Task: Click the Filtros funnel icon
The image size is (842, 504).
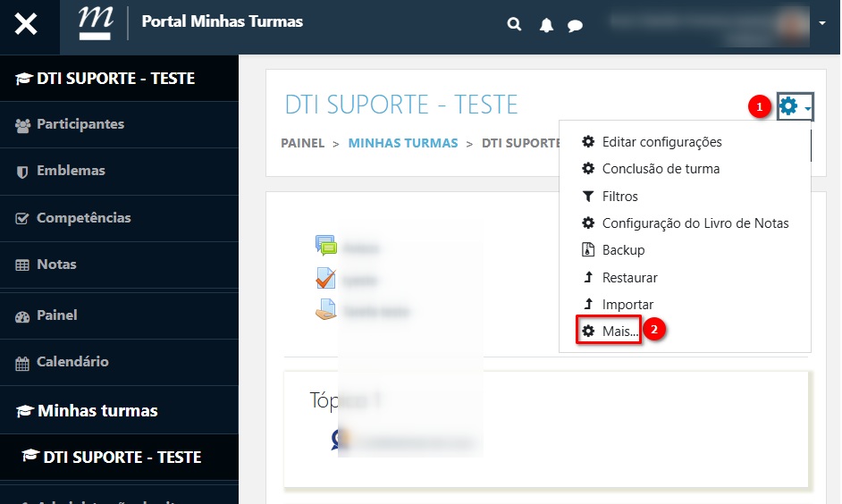Action: pyautogui.click(x=588, y=196)
